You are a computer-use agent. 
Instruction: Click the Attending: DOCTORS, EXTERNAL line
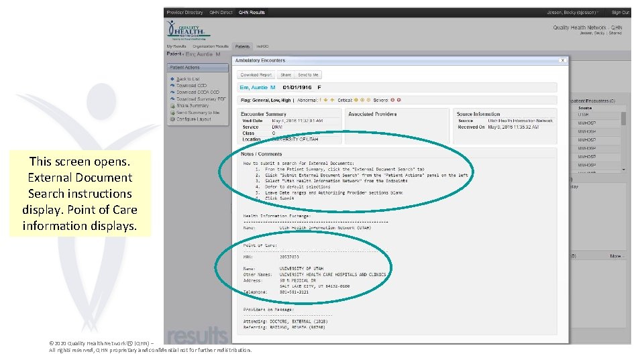coord(285,321)
